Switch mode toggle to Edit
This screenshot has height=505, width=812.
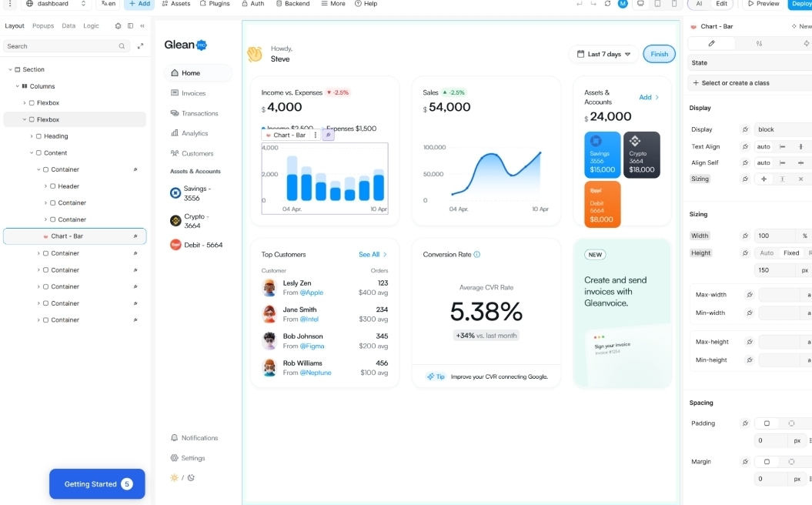[x=721, y=4]
